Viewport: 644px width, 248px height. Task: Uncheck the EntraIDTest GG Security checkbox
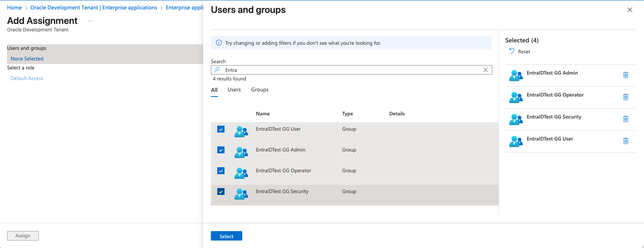[x=221, y=191]
